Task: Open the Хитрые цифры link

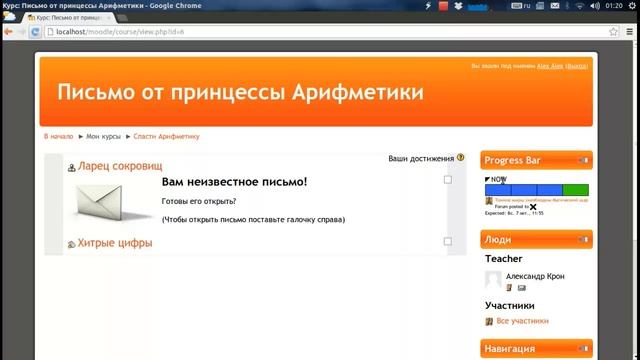Action: point(115,243)
